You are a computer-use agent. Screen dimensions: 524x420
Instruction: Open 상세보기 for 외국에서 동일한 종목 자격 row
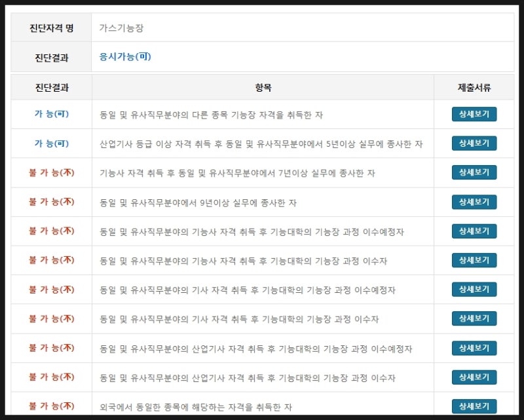(474, 406)
